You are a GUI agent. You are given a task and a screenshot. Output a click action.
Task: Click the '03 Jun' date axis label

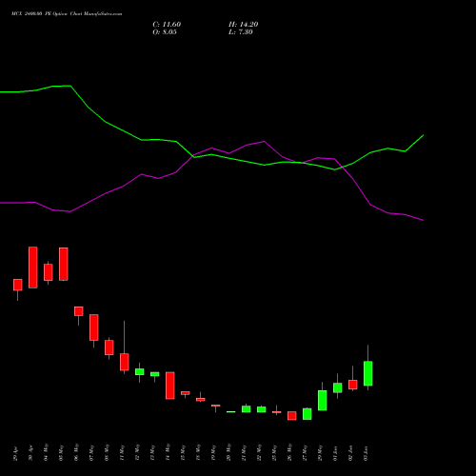(x=367, y=453)
